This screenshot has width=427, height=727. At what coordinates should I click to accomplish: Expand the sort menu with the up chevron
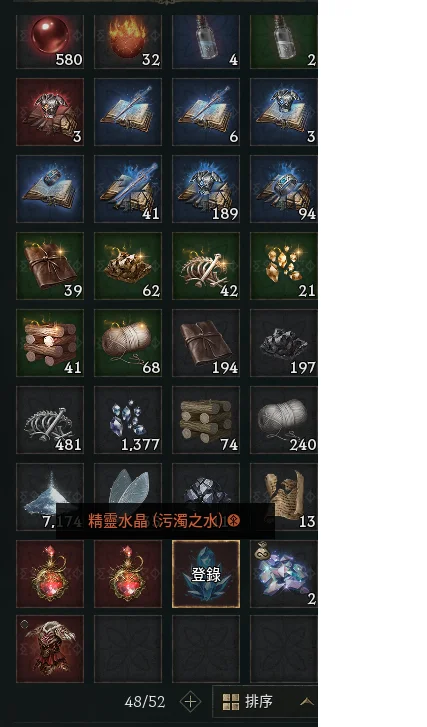click(306, 702)
